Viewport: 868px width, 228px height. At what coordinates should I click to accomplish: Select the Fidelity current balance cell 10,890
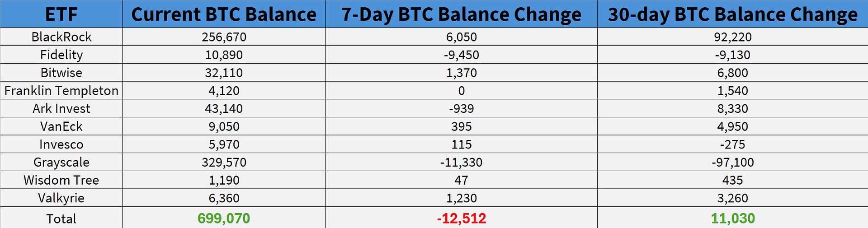224,55
